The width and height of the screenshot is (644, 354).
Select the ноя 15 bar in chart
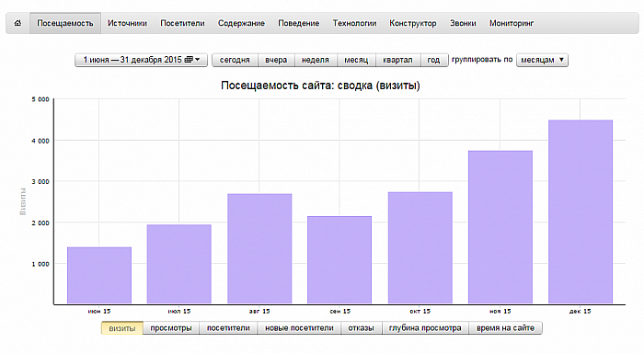[500, 227]
